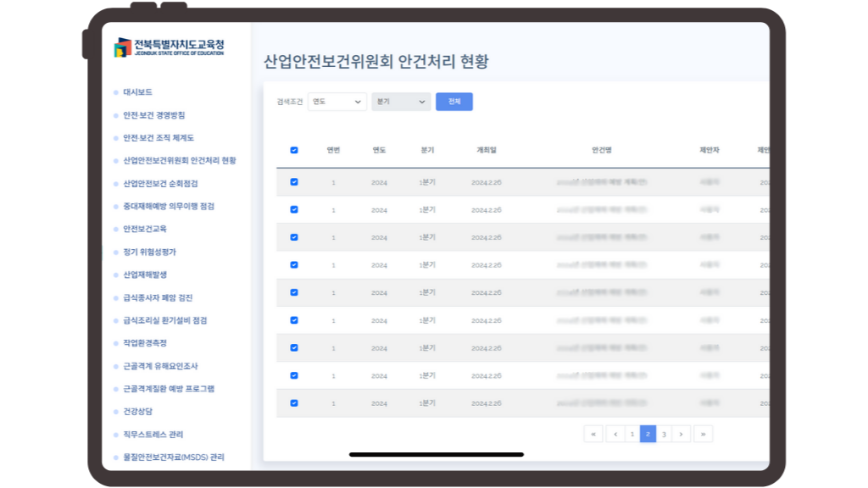Jump to last page using » icon
The width and height of the screenshot is (868, 488).
(703, 434)
